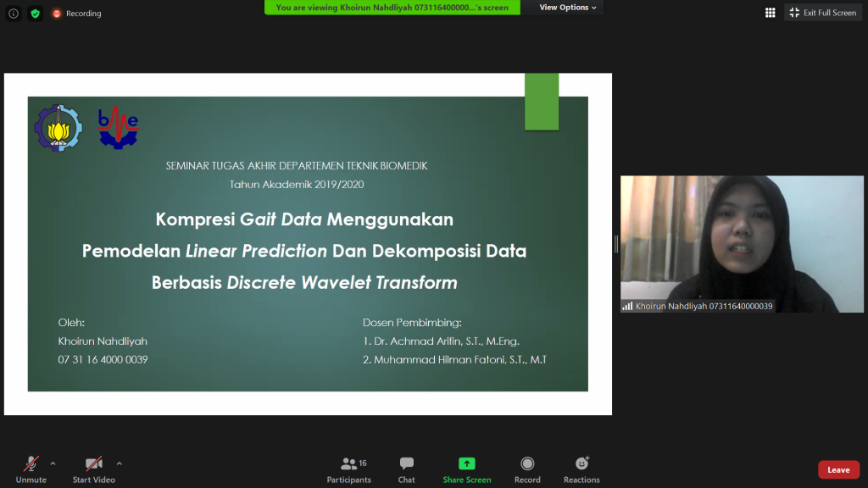Unmute the microphone
The image size is (868, 488).
click(x=31, y=469)
